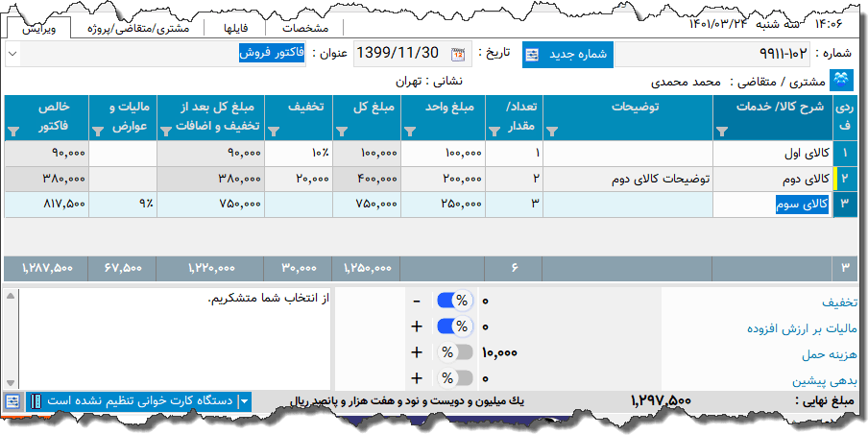Click the مالیات بر ارزش افزوده link

[x=803, y=328]
